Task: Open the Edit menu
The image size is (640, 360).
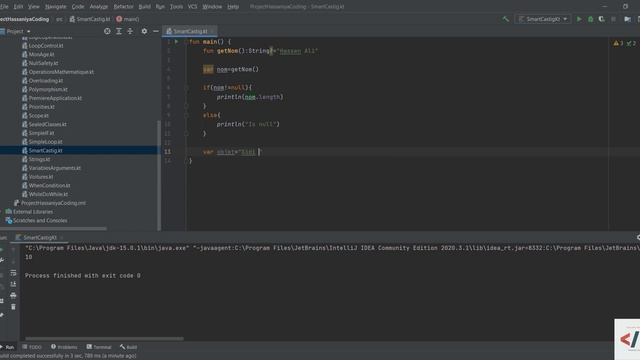Action: tap(18, 7)
